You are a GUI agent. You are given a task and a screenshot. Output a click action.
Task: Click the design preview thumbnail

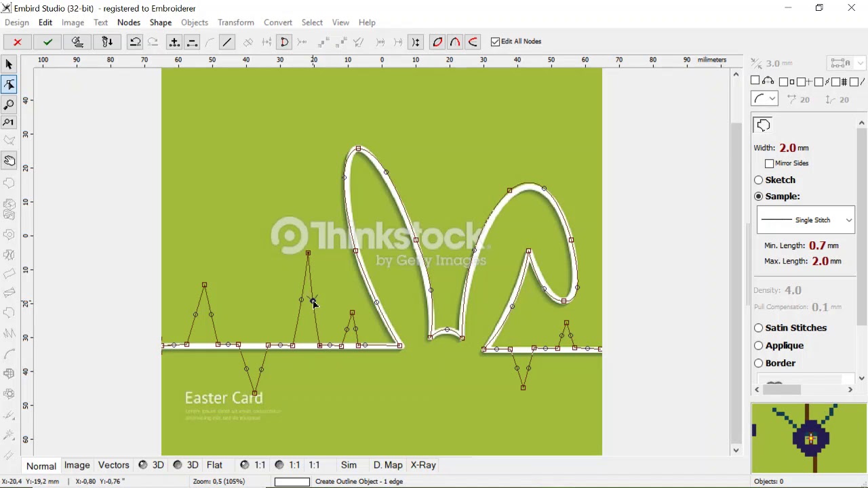tap(808, 438)
